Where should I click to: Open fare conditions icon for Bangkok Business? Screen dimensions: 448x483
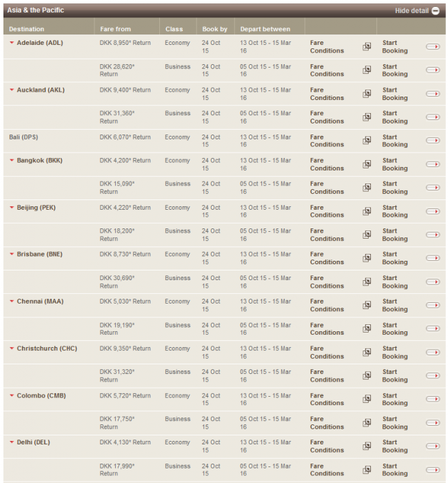(x=367, y=188)
